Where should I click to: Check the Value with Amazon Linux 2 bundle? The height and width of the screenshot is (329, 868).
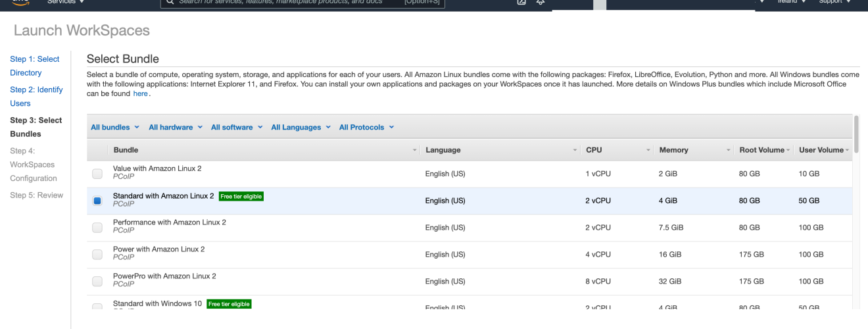pyautogui.click(x=97, y=174)
